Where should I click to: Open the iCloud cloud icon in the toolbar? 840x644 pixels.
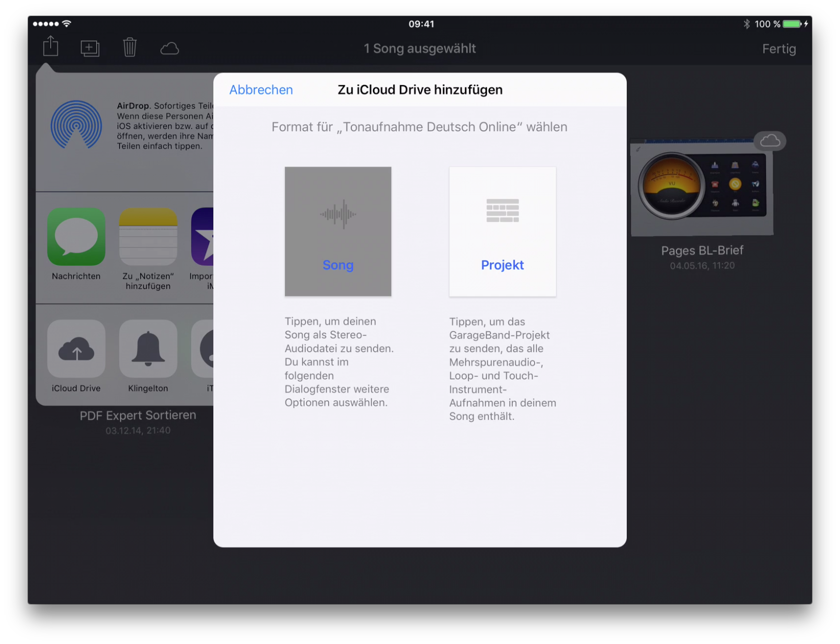click(x=170, y=49)
